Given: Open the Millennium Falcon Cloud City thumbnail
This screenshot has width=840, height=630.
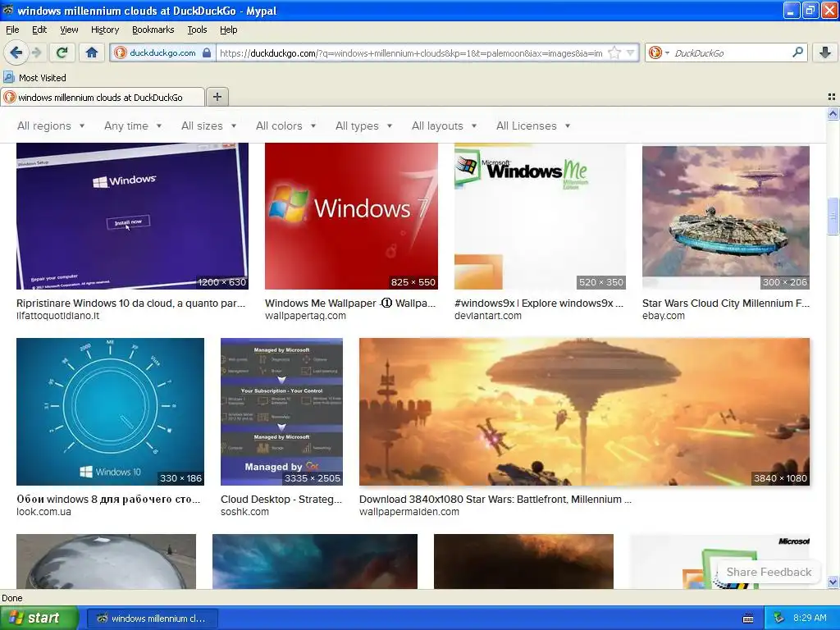Looking at the screenshot, I should [x=726, y=217].
